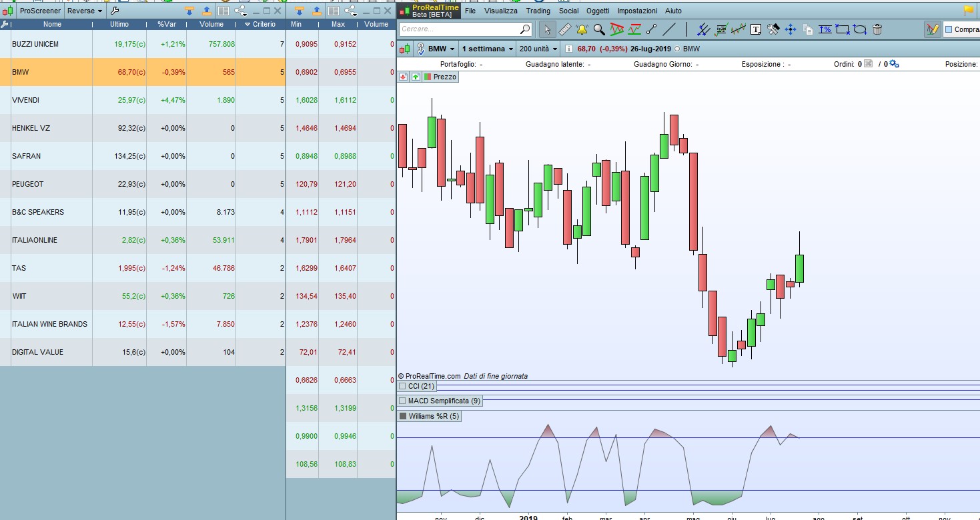
Task: Click the ProScreener share icon
Action: [x=240, y=11]
